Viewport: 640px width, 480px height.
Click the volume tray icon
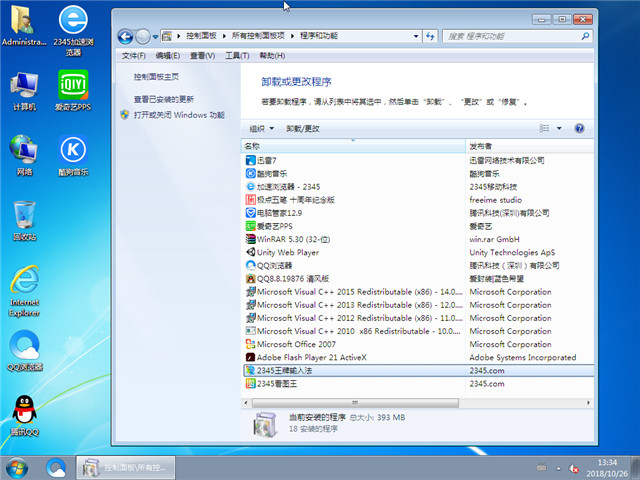tap(573, 468)
